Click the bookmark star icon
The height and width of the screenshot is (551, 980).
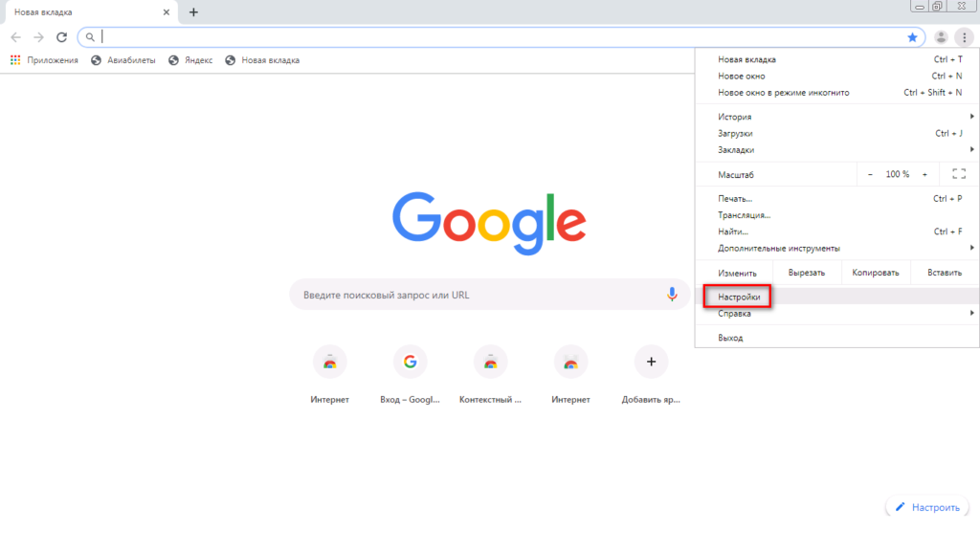click(912, 37)
